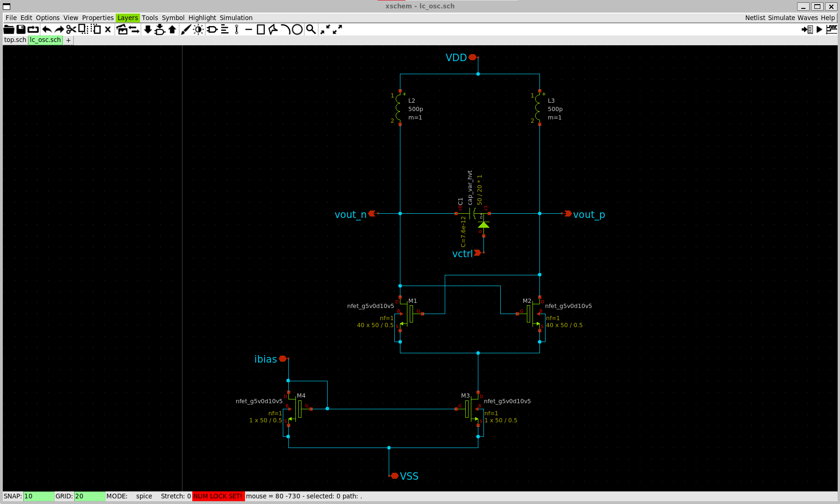
Task: Toggle colorscheme with the sun icon
Action: point(198,29)
